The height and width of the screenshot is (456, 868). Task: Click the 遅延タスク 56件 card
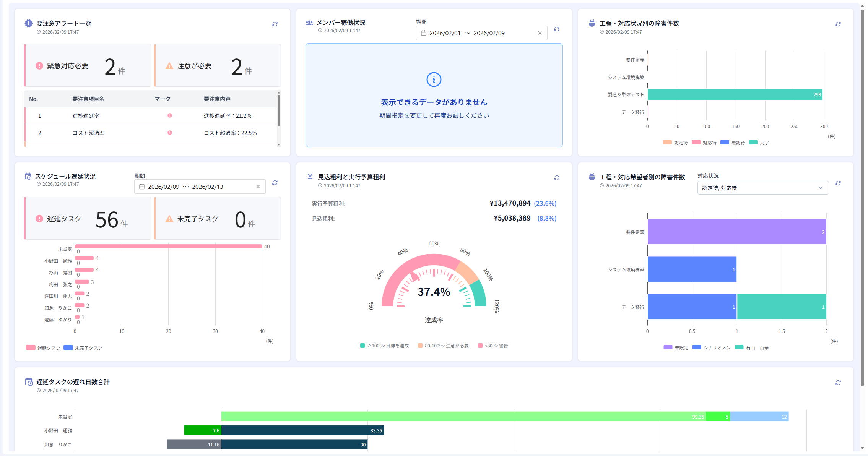click(x=88, y=219)
